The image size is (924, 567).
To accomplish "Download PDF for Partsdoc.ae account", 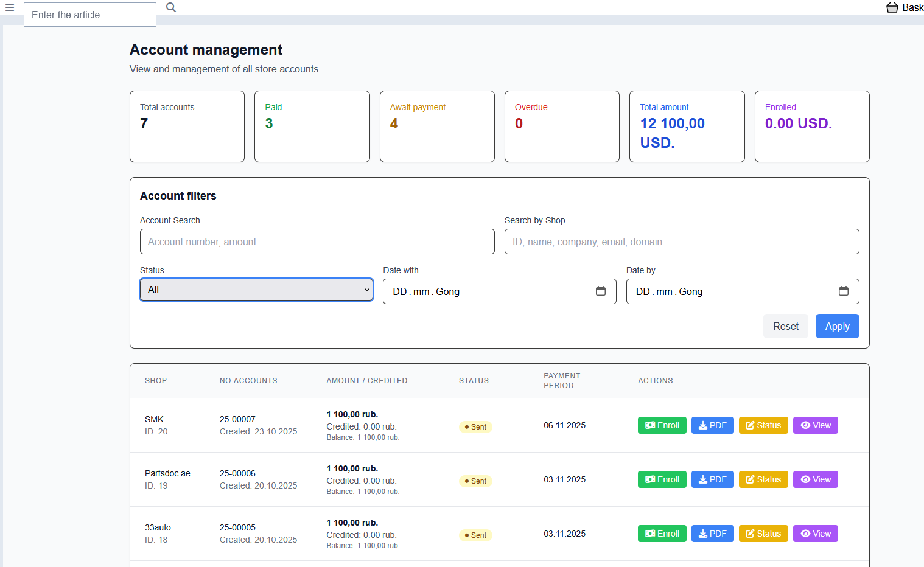I will click(x=712, y=479).
